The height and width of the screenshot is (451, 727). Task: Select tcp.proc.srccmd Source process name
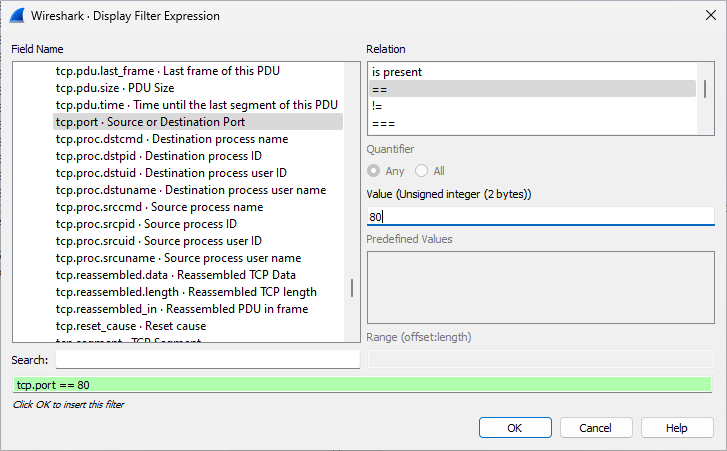click(198, 207)
